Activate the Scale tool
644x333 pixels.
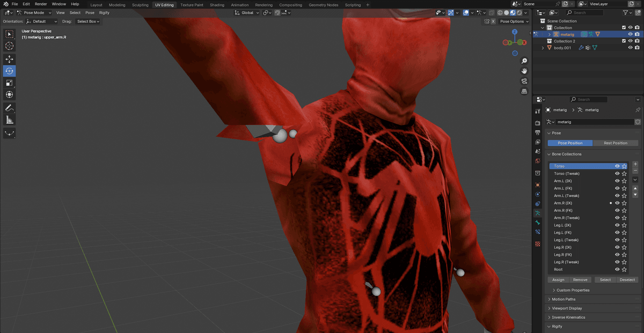tap(10, 83)
